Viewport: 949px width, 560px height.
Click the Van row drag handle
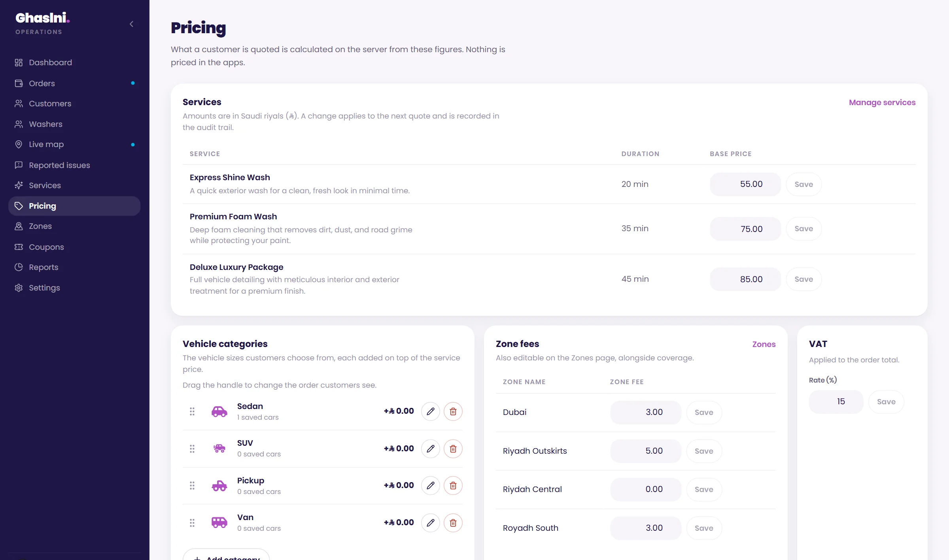point(192,523)
